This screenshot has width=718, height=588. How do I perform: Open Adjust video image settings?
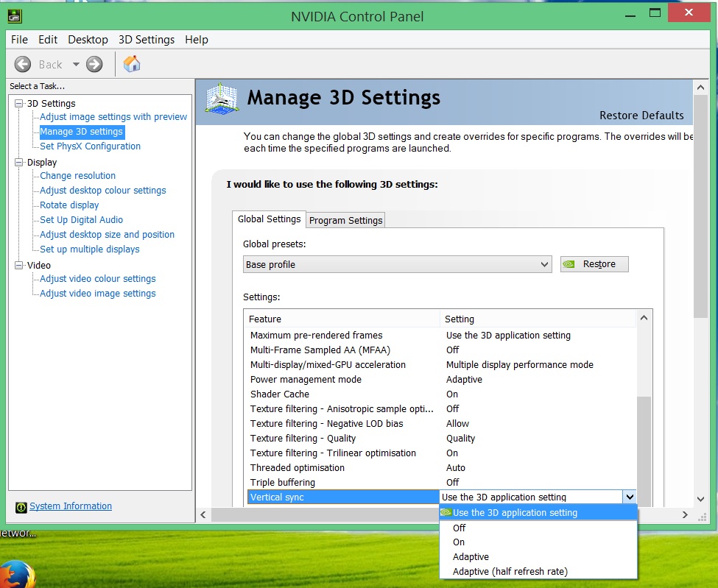[x=97, y=294]
